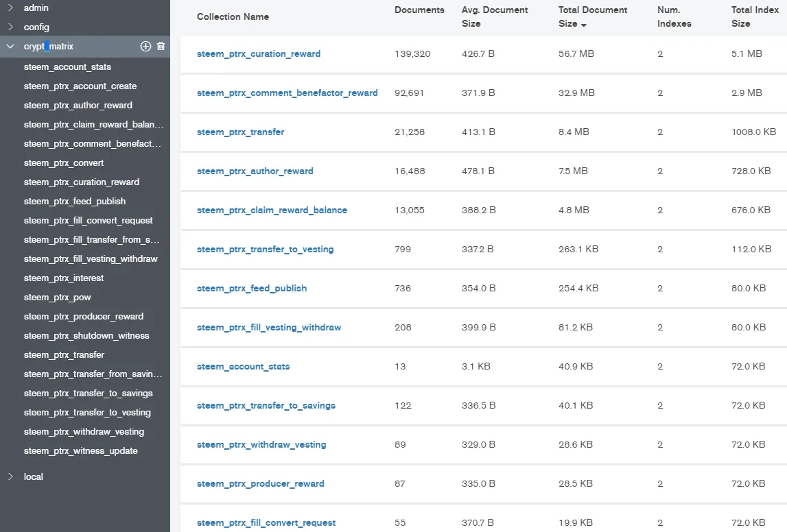Open steem_ptrx_author_reward link in table

click(x=255, y=171)
